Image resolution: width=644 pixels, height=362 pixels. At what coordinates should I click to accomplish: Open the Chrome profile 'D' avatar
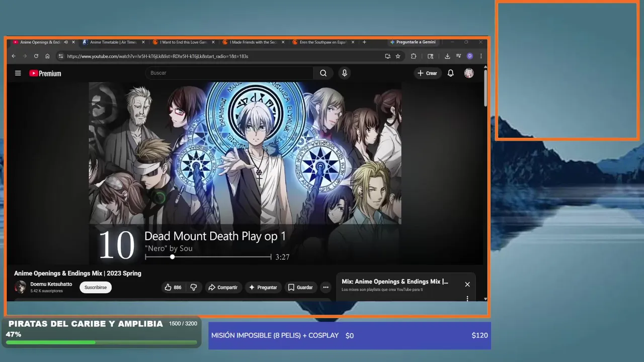tap(470, 56)
